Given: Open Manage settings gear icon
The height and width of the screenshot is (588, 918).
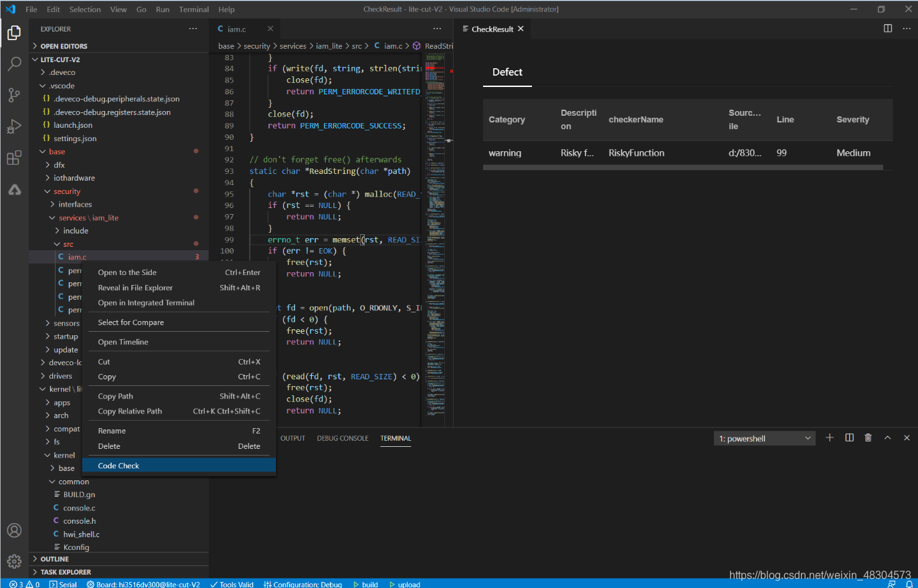Looking at the screenshot, I should point(14,561).
